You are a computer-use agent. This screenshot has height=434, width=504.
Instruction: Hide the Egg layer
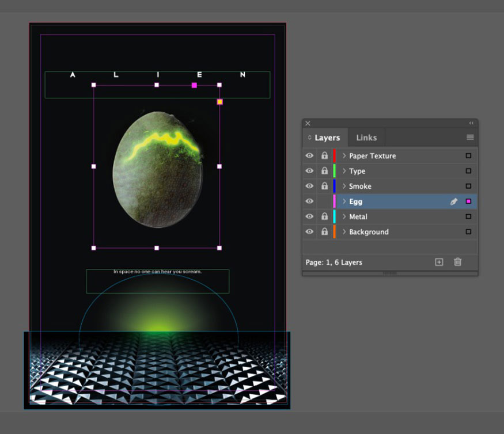click(309, 201)
